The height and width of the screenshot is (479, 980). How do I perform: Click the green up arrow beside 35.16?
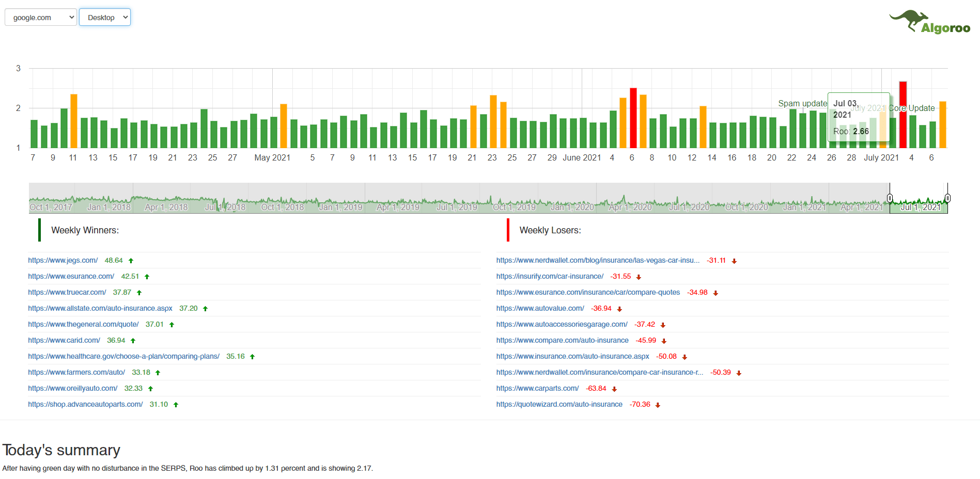[x=253, y=357]
